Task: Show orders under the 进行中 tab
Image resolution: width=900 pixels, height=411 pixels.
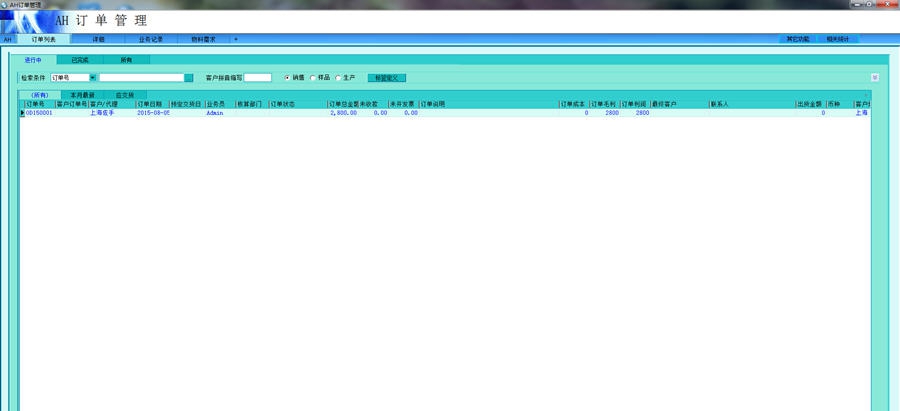Action: click(33, 60)
